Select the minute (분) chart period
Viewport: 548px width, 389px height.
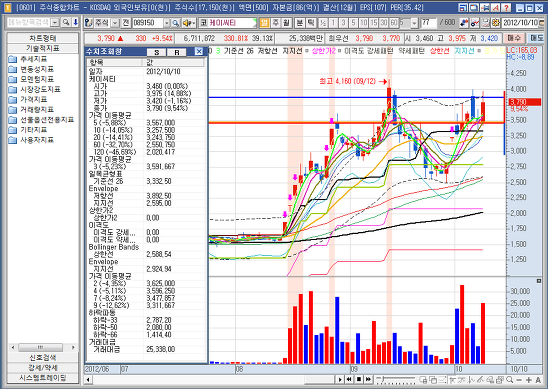pyautogui.click(x=300, y=23)
